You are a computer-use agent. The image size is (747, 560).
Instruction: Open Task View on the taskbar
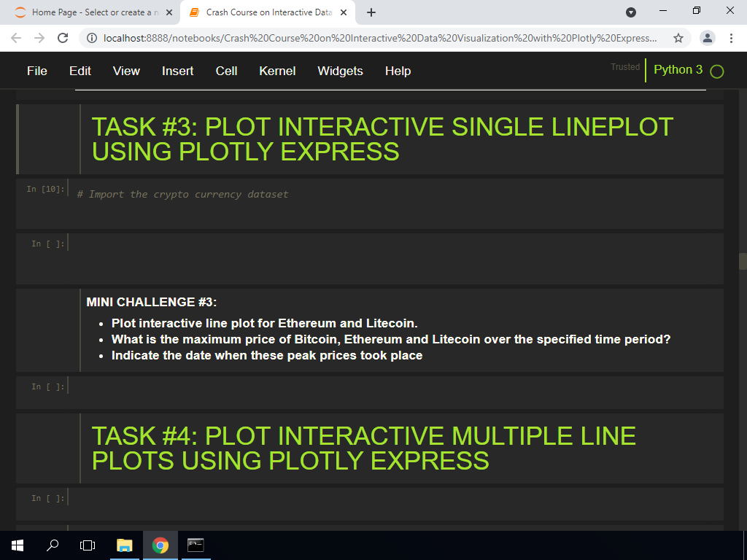click(x=88, y=545)
